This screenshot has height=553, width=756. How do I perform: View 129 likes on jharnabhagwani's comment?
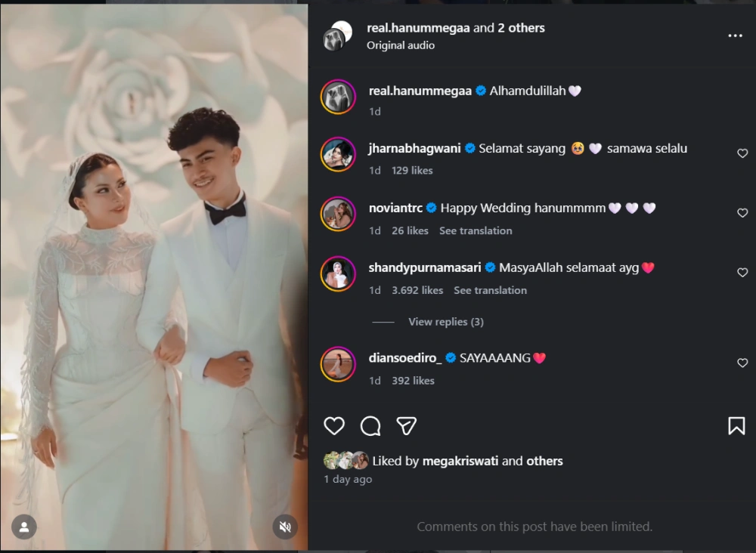412,170
